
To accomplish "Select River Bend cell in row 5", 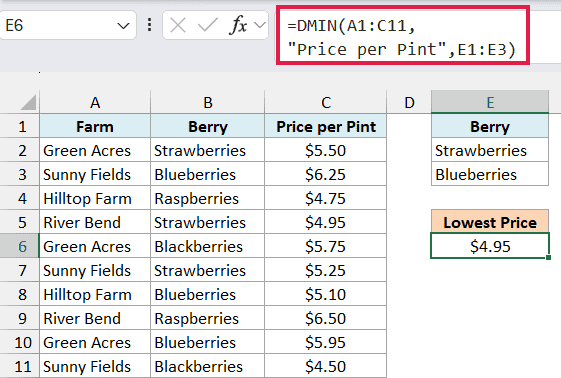I will [95, 222].
